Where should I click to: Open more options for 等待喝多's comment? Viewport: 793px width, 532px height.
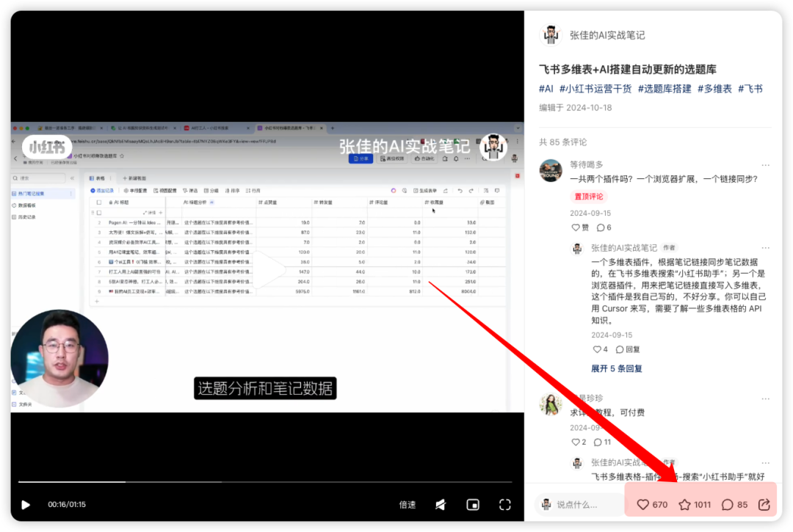tap(765, 165)
